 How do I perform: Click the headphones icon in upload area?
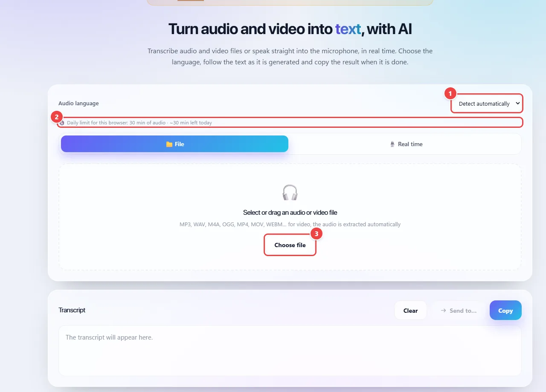click(290, 193)
